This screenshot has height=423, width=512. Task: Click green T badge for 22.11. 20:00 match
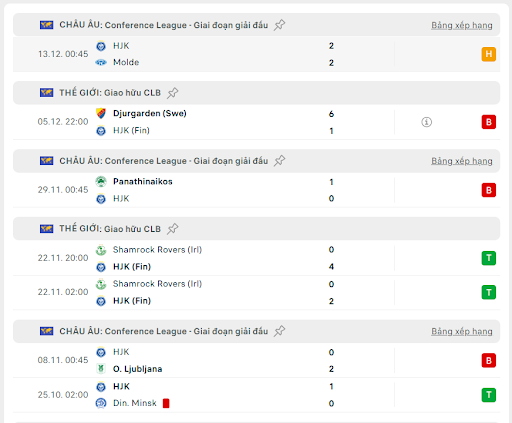489,258
